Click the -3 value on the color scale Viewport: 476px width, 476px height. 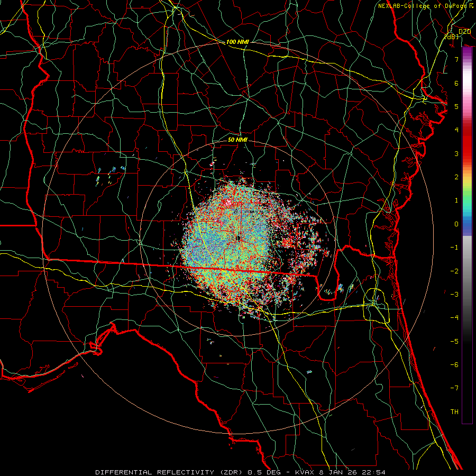[454, 294]
